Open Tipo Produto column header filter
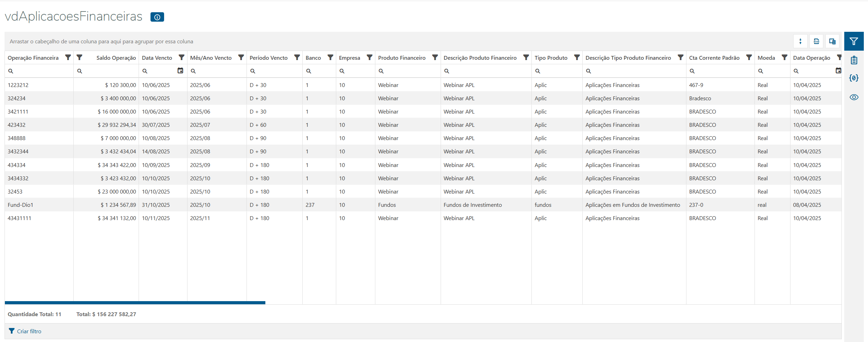The width and height of the screenshot is (868, 342). 577,58
